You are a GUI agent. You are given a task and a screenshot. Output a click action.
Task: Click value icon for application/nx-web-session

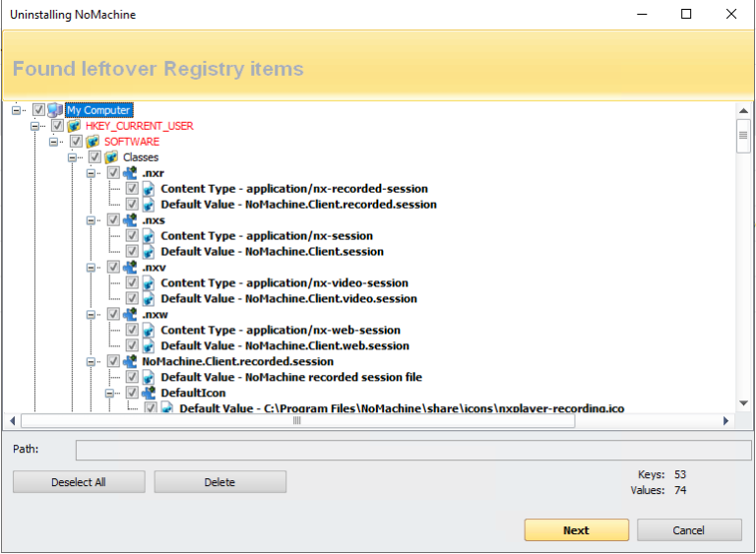(x=149, y=330)
